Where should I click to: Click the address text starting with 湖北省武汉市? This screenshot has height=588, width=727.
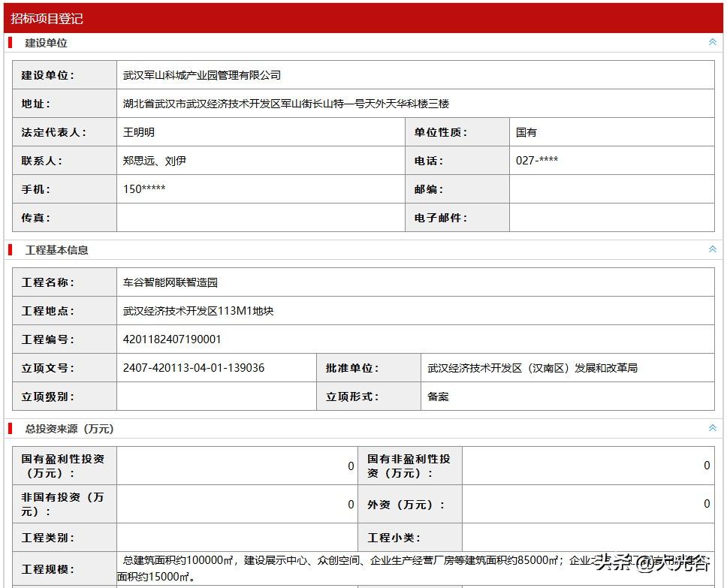(x=285, y=104)
